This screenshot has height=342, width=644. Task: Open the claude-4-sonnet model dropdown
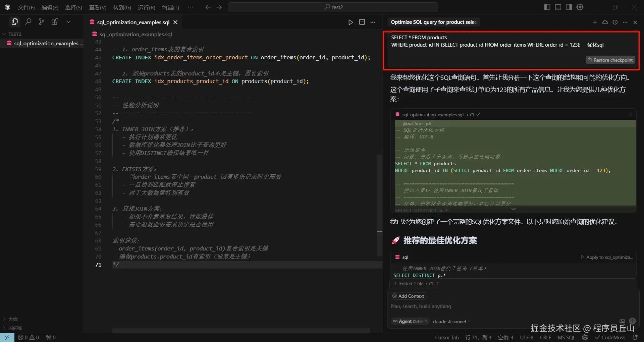[451, 322]
